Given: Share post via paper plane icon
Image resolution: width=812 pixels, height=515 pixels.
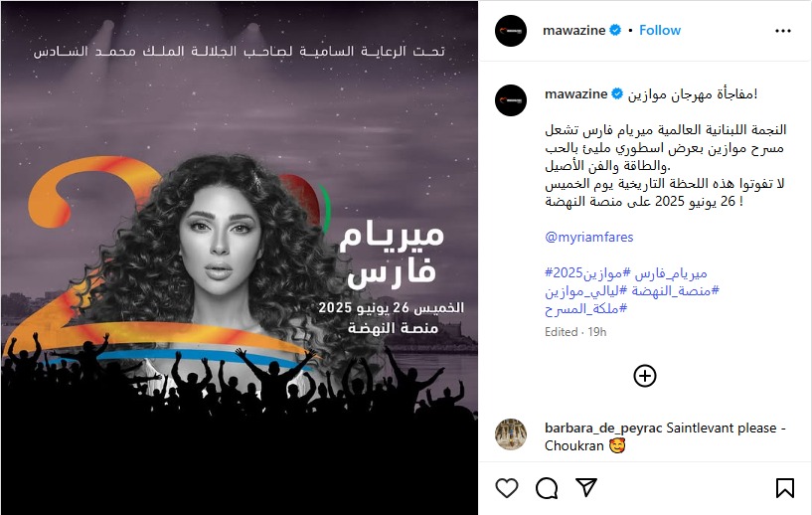Looking at the screenshot, I should coord(586,487).
